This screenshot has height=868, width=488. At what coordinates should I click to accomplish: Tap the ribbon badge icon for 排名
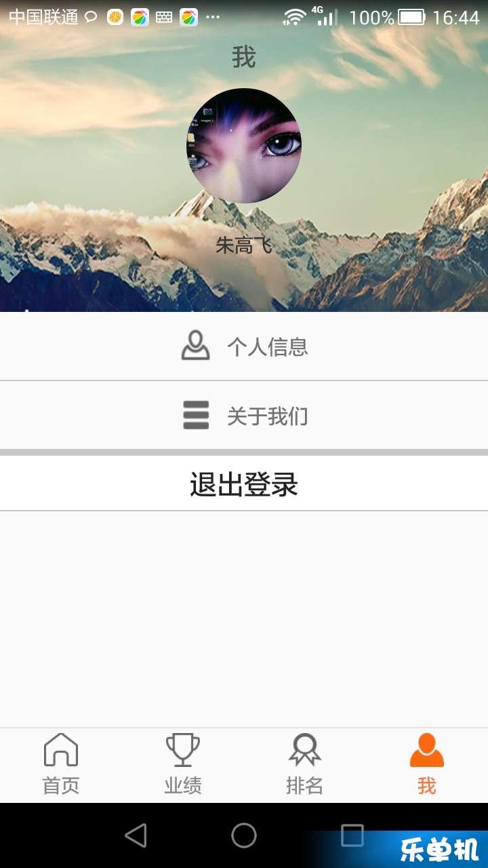(x=304, y=749)
